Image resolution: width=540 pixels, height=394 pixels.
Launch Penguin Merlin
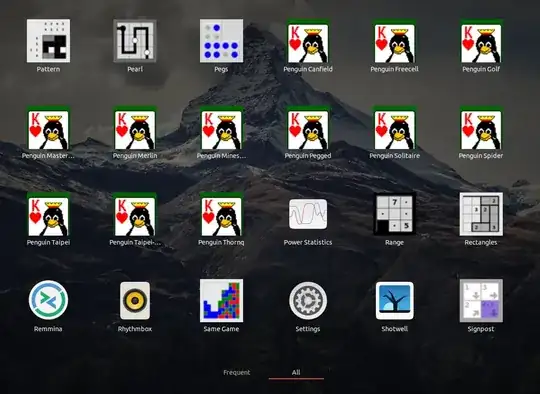point(135,128)
